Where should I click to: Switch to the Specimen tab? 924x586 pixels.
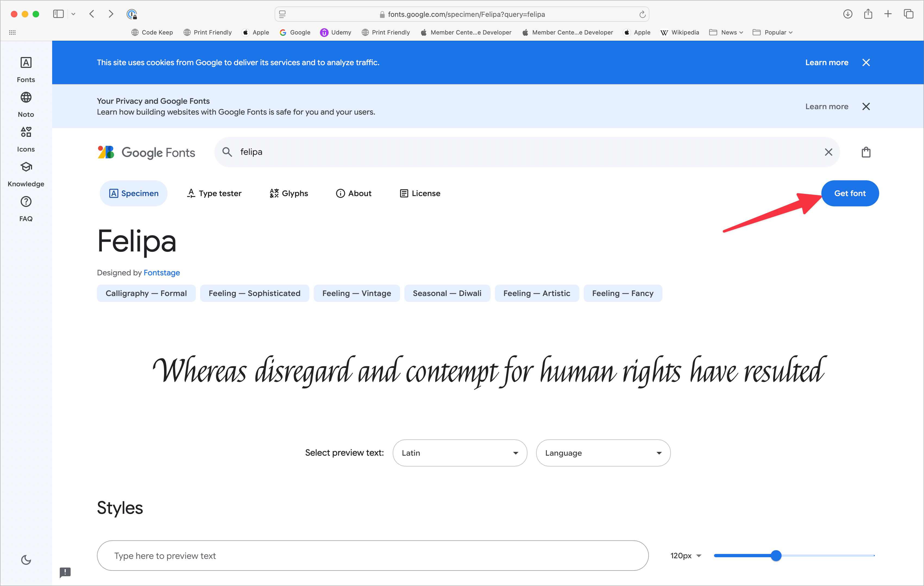tap(134, 193)
